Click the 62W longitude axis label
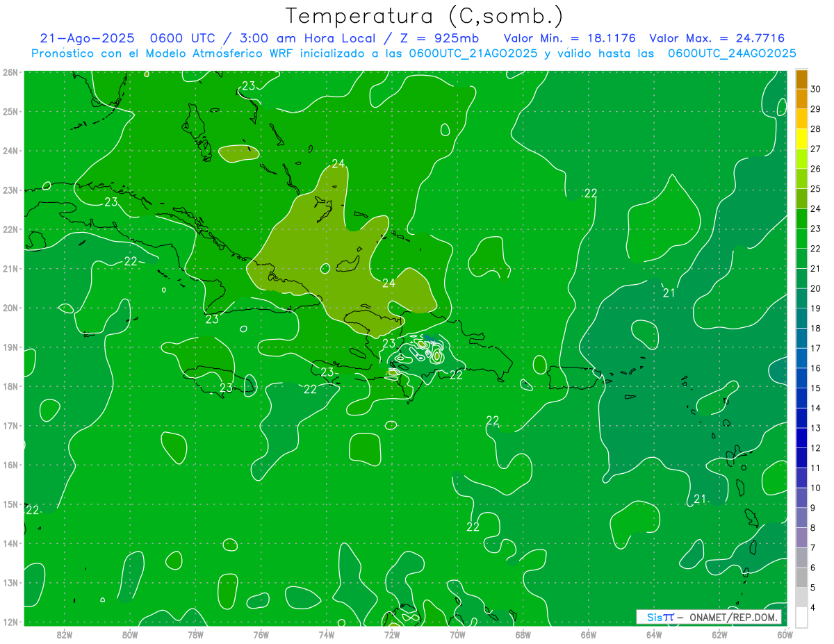The image size is (834, 644). point(719,634)
